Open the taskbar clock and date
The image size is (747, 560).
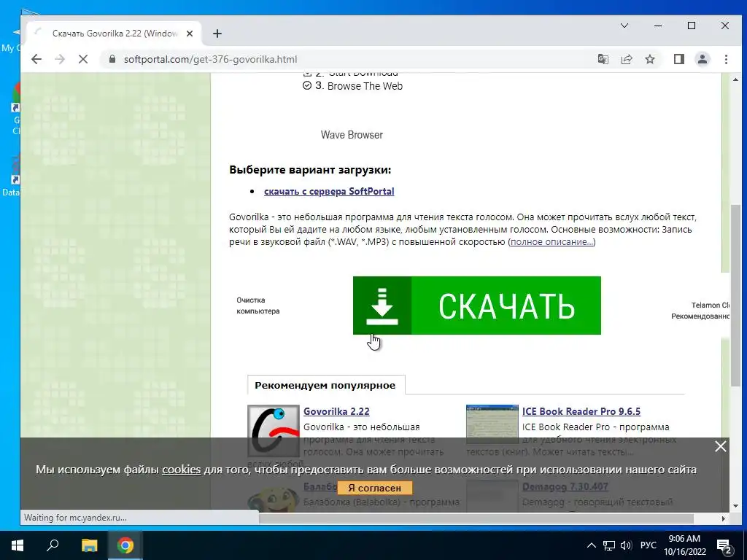[x=684, y=545]
